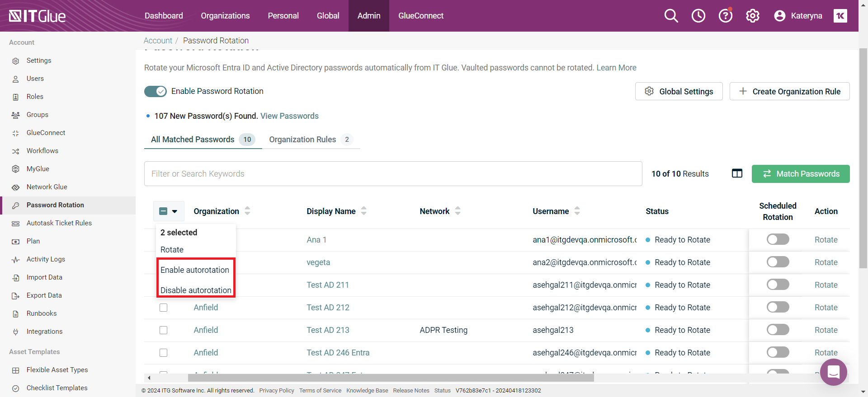Open the Learn More link
This screenshot has width=868, height=397.
616,68
